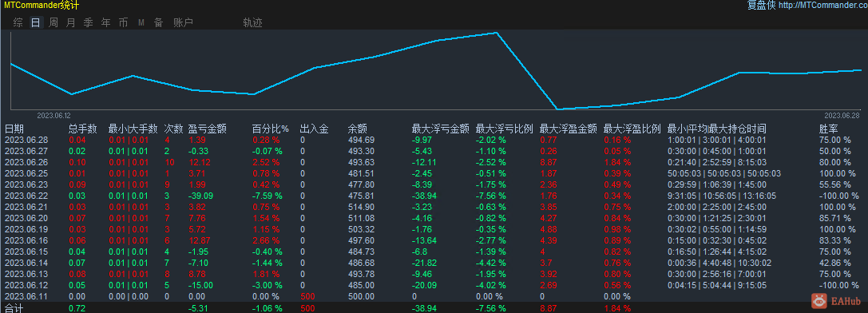Click the 475.81 balance value
868x313 pixels.
pos(361,196)
